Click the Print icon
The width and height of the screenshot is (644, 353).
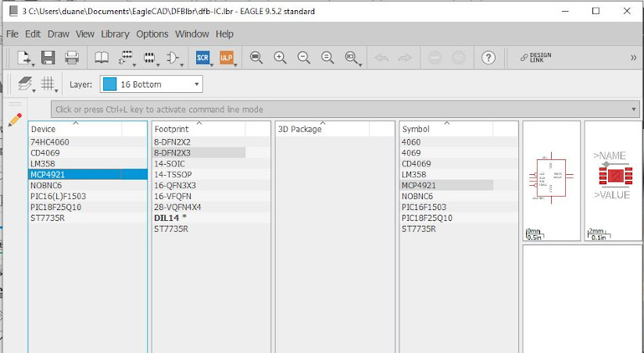coord(72,58)
